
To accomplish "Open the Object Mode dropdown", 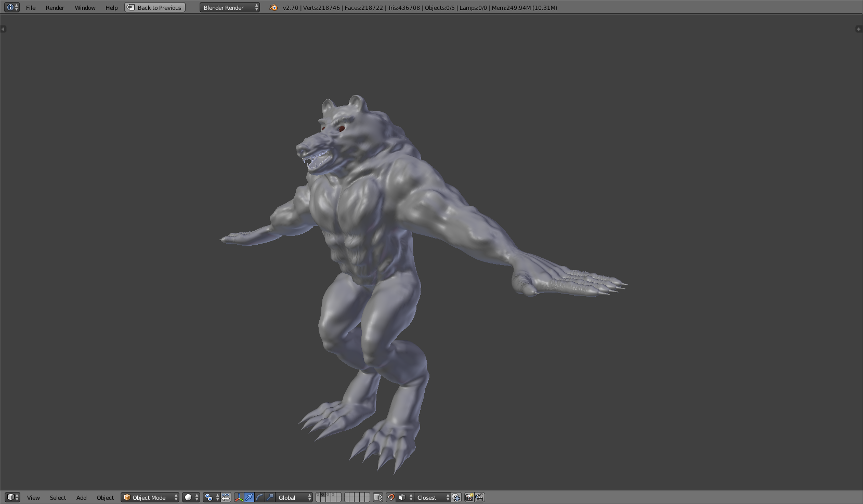I will tap(150, 497).
